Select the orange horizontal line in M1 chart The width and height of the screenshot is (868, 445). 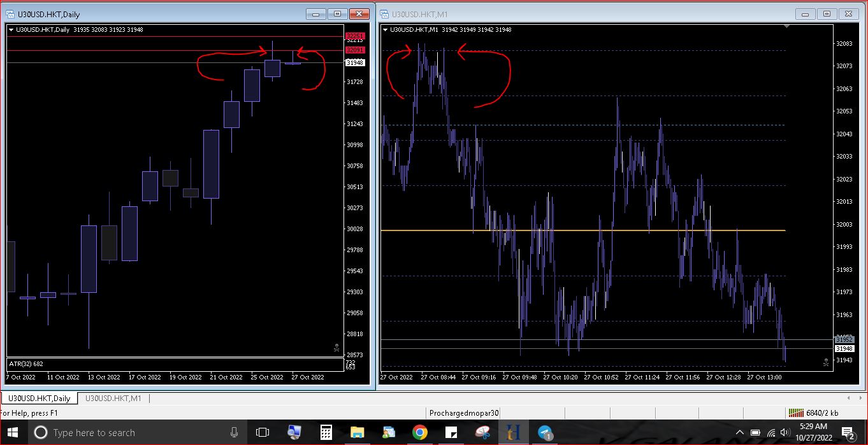click(583, 230)
